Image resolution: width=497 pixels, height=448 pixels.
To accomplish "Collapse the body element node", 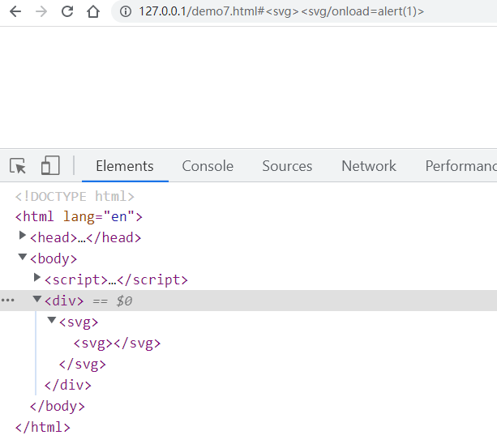I will [23, 258].
